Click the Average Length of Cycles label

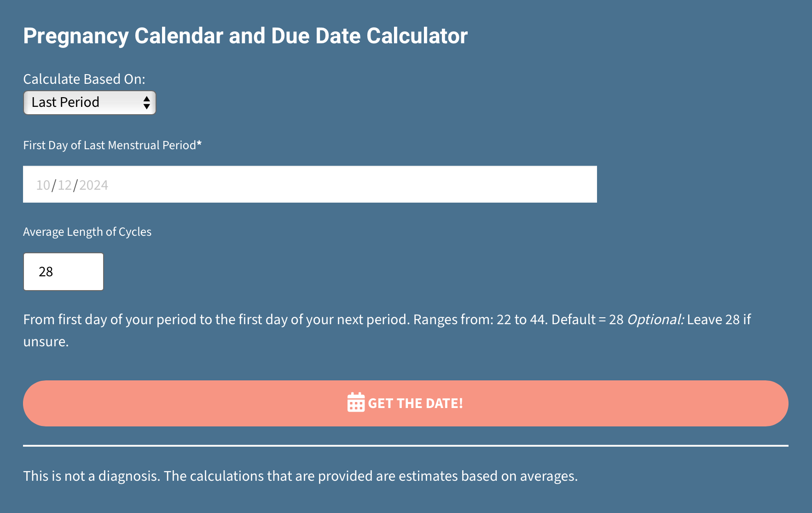[87, 232]
